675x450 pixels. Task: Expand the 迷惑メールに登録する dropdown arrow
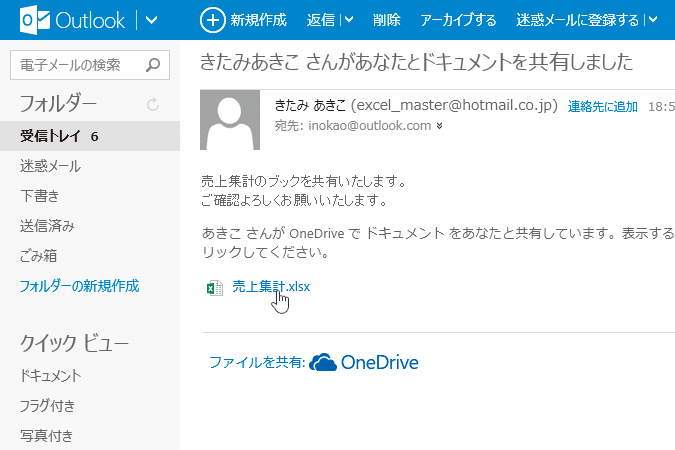(653, 19)
